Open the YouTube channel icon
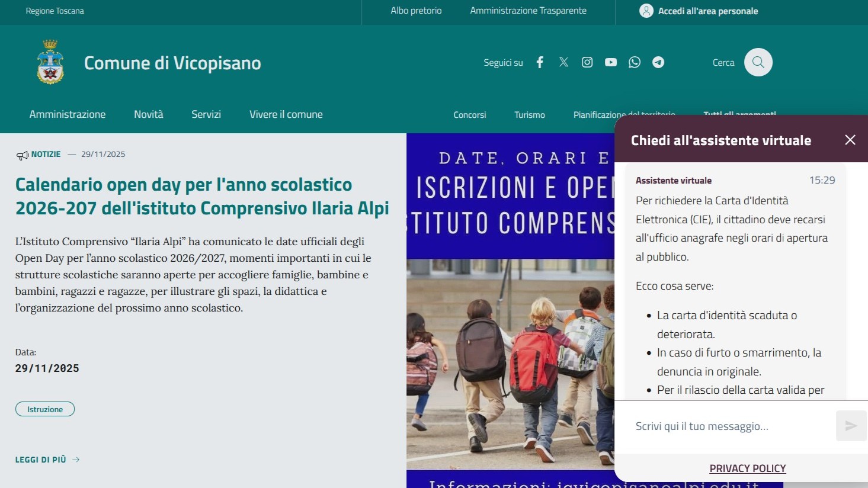Image resolution: width=868 pixels, height=488 pixels. point(611,62)
